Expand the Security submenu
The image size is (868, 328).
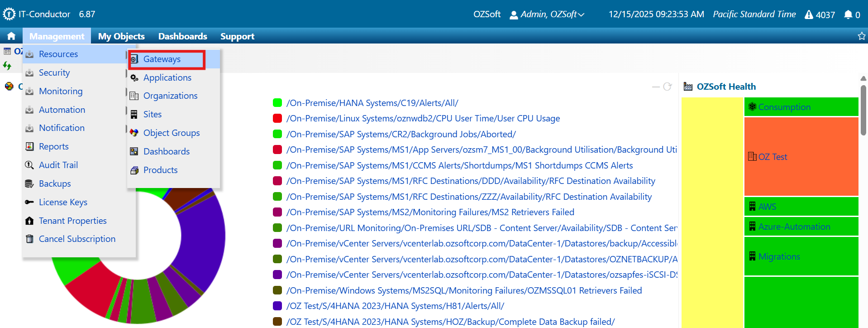54,72
